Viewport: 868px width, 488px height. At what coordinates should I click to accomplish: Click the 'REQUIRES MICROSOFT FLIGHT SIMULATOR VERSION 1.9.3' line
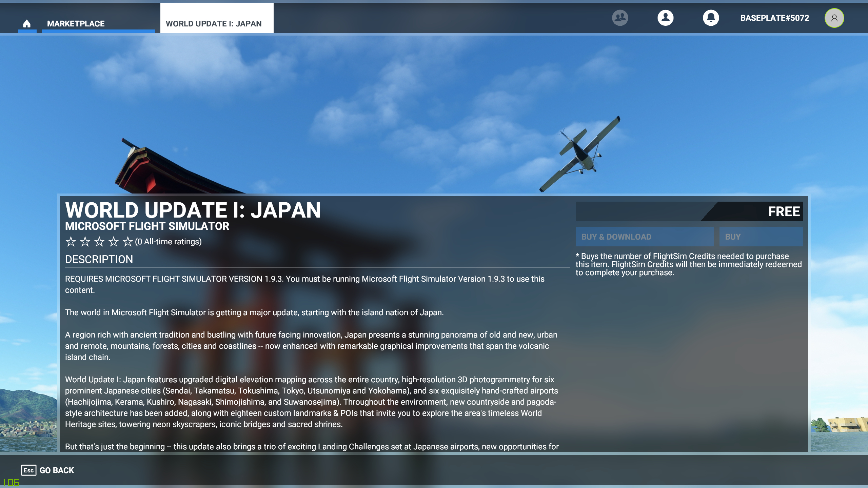[305, 284]
